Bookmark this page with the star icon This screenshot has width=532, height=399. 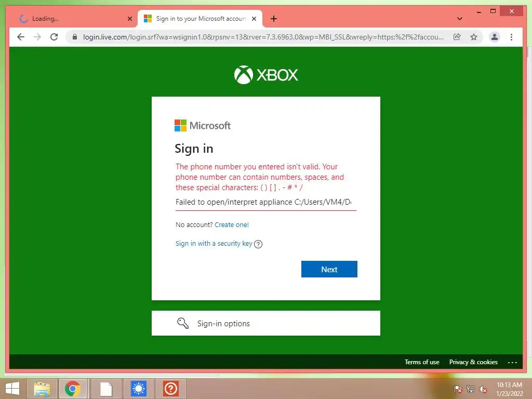[x=474, y=37]
